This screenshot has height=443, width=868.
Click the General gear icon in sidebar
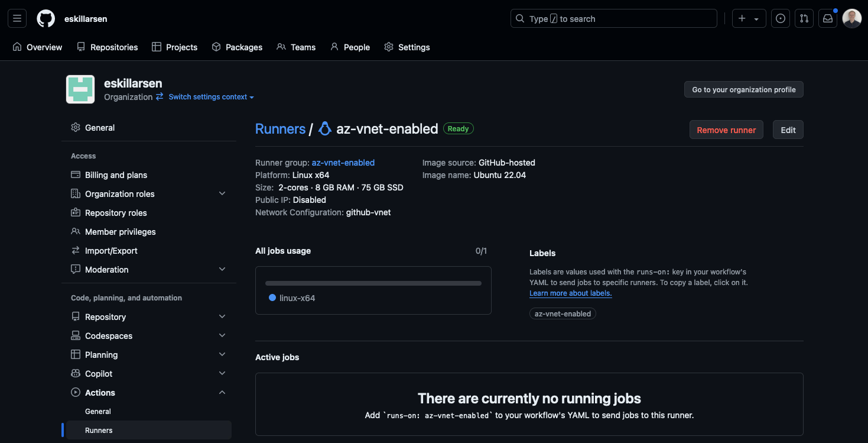(76, 127)
